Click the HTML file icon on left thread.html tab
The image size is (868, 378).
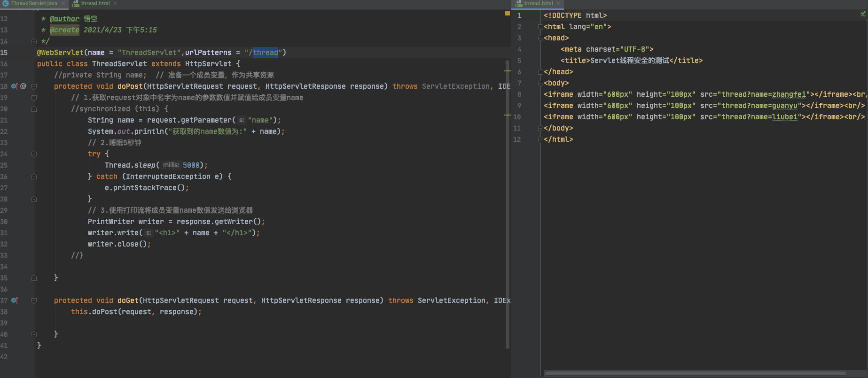point(76,3)
